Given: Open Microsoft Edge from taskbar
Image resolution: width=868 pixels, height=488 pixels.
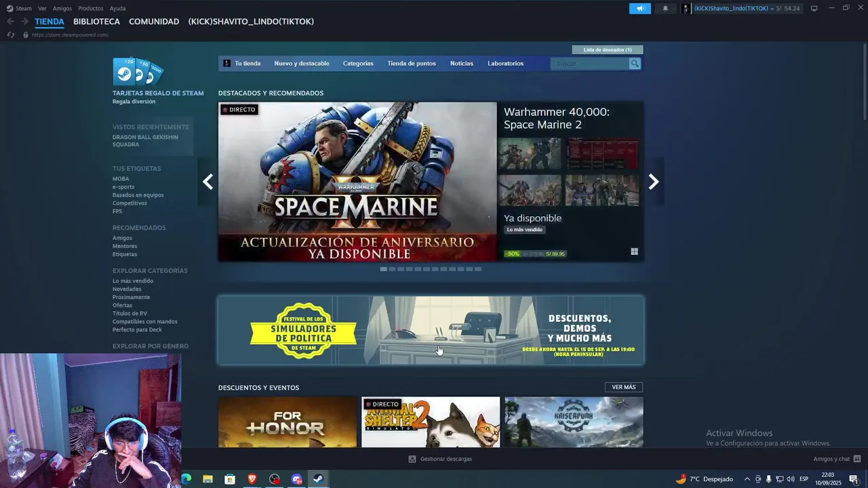Looking at the screenshot, I should click(x=186, y=479).
